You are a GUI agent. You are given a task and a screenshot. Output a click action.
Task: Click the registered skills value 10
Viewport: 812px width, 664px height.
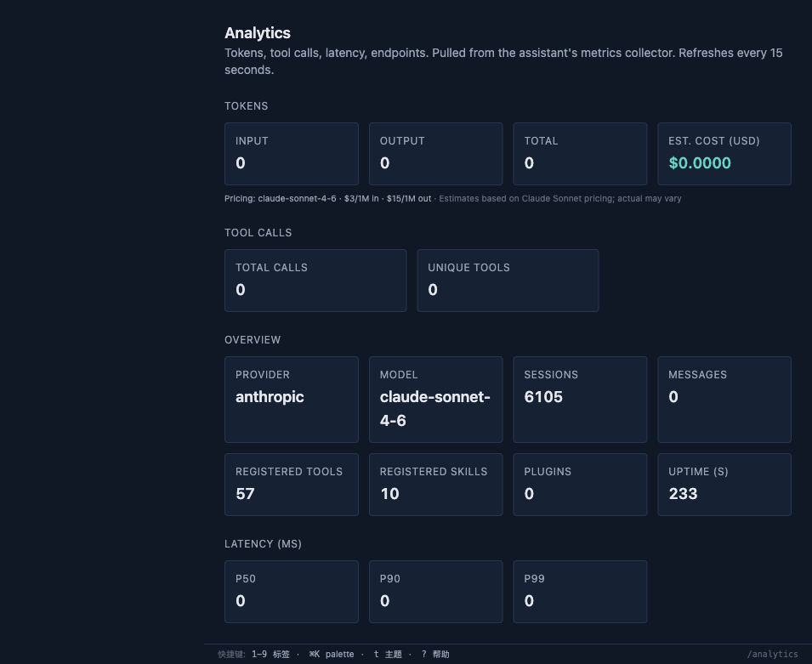(x=389, y=494)
